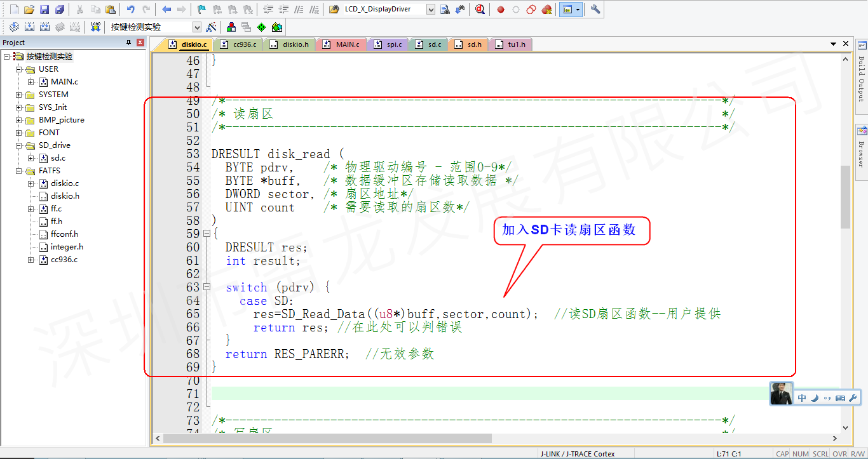Pin the Project panel
868x459 pixels.
pos(129,43)
